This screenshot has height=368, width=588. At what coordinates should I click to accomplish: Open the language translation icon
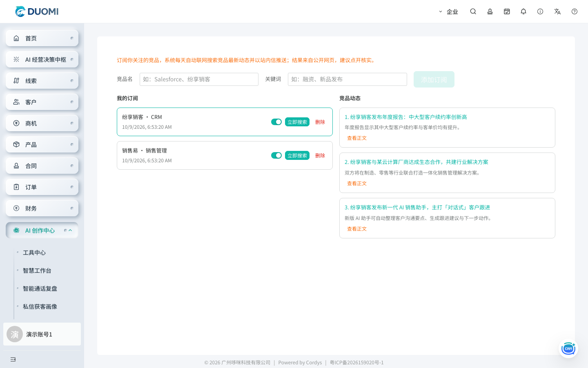point(557,11)
